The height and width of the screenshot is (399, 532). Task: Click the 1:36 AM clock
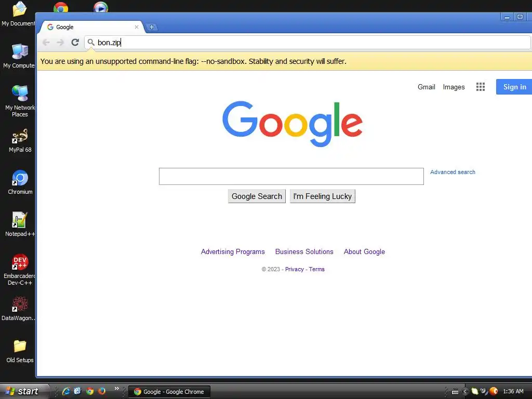[513, 392]
